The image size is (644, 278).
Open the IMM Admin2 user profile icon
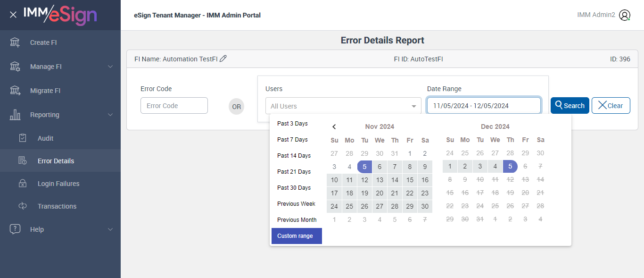pyautogui.click(x=625, y=15)
